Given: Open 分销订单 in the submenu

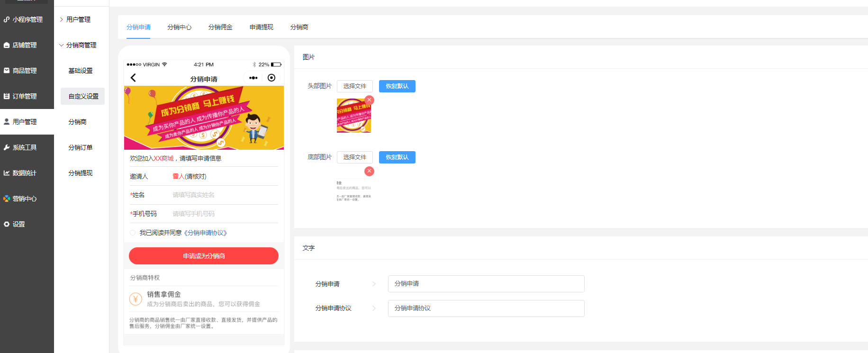Looking at the screenshot, I should pos(81,147).
